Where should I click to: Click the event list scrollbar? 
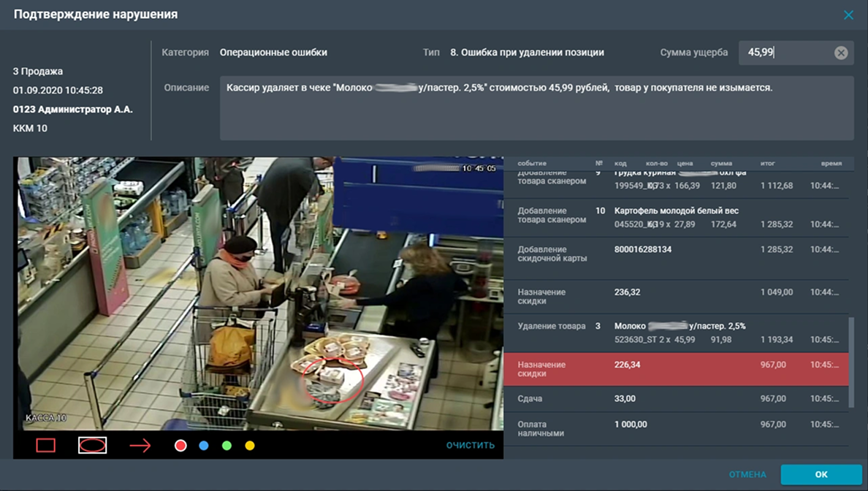(x=851, y=362)
